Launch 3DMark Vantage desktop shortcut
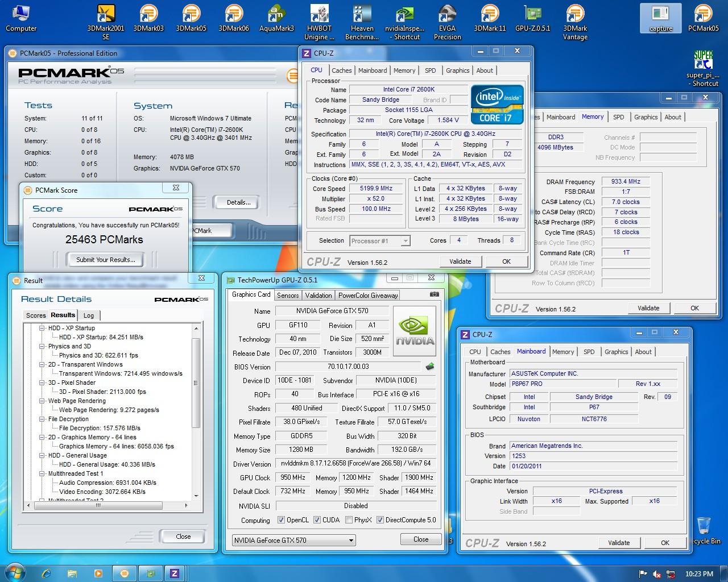The height and width of the screenshot is (582, 728). (x=575, y=22)
